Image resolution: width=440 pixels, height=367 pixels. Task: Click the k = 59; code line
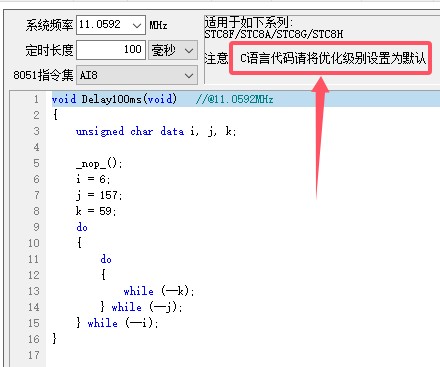tap(96, 211)
